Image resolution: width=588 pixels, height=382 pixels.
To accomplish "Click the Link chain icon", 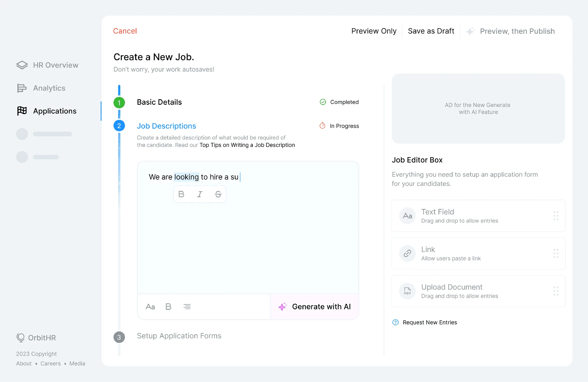I will click(407, 253).
